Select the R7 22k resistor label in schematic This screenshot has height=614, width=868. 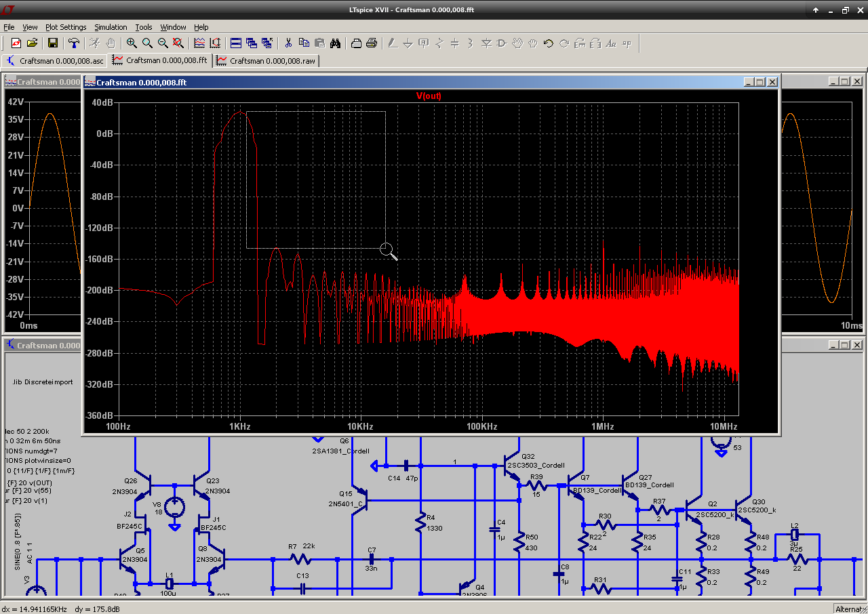tap(301, 546)
